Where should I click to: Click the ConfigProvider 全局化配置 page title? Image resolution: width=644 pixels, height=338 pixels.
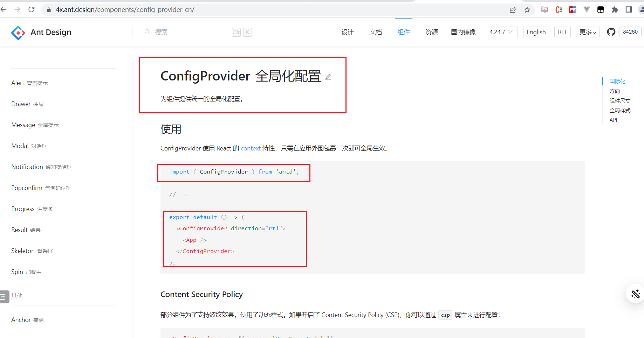point(241,76)
